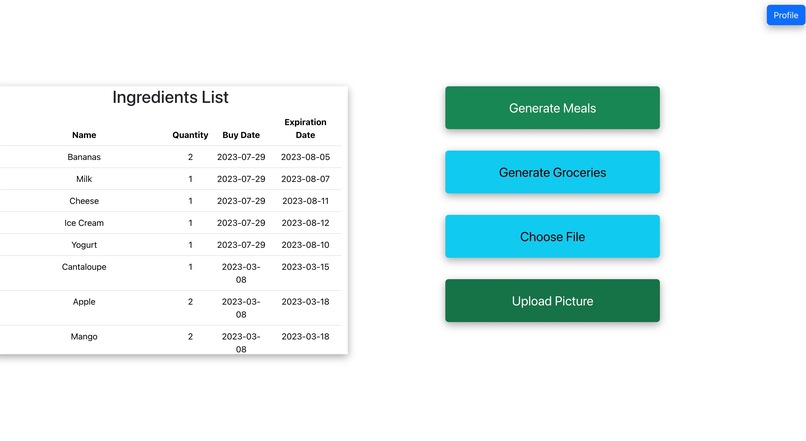Select the Apple name cell
This screenshot has width=806, height=441.
pyautogui.click(x=84, y=302)
